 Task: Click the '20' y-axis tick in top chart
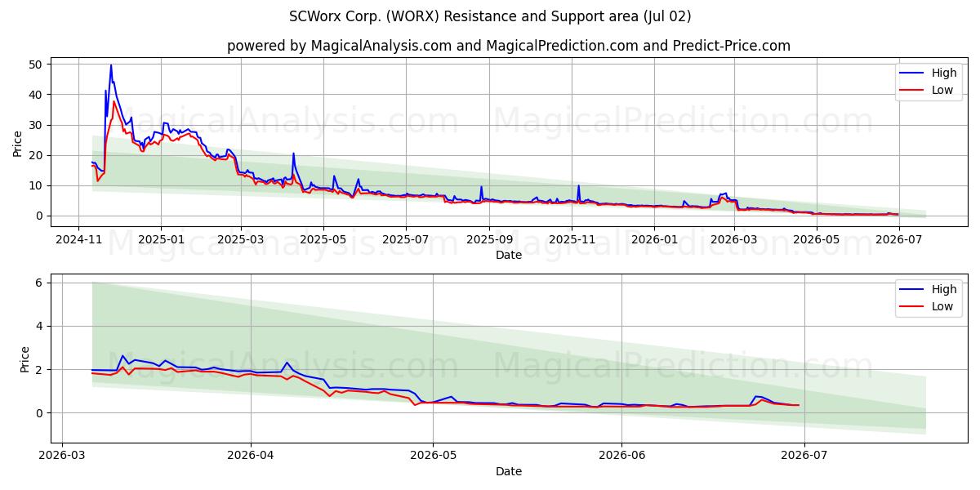[37, 155]
